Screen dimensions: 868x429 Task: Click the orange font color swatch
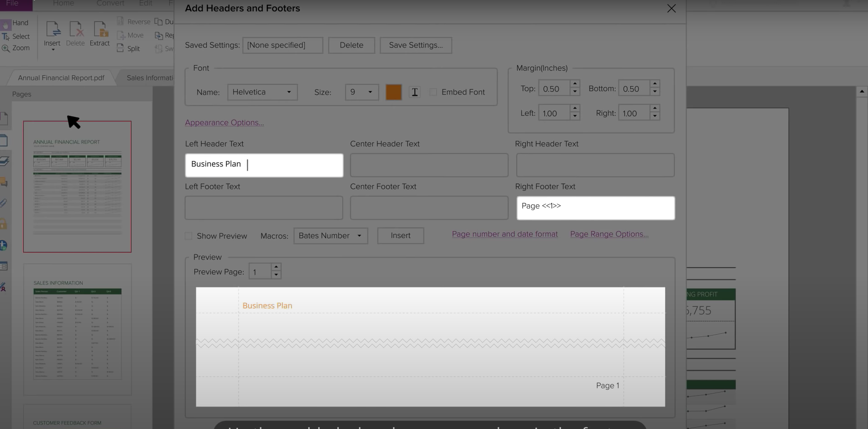[x=393, y=92]
